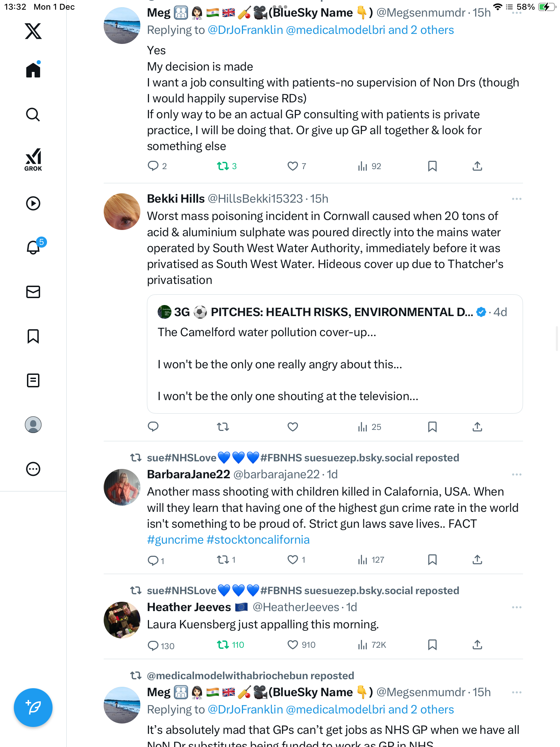Open more options on BarbaraJane22's post

click(x=516, y=474)
